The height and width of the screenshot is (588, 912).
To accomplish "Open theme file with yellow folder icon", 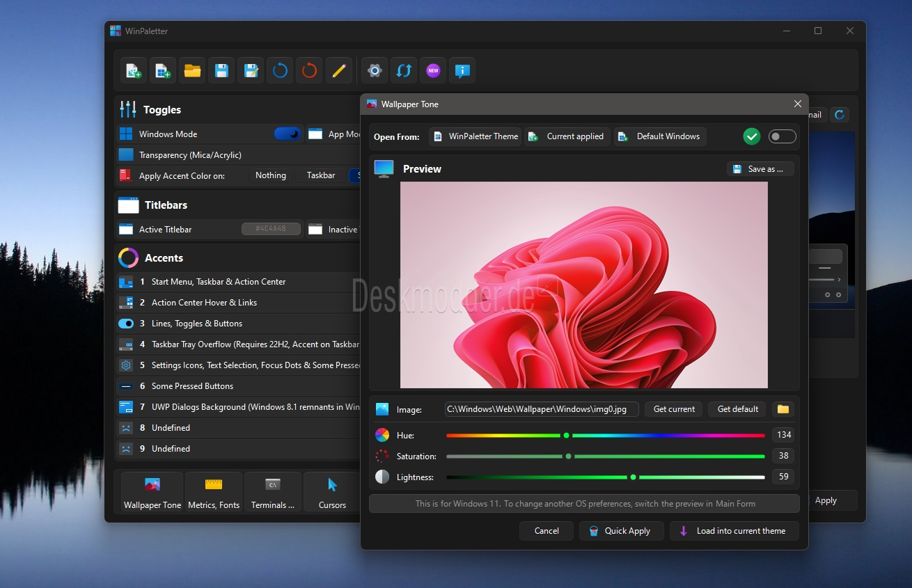I will (x=192, y=70).
